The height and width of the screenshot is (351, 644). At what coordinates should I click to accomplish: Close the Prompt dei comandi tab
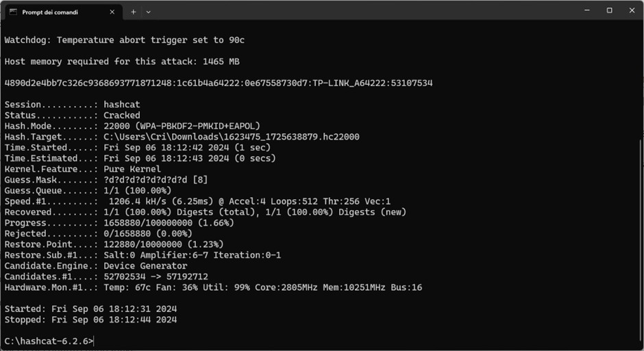pos(112,12)
